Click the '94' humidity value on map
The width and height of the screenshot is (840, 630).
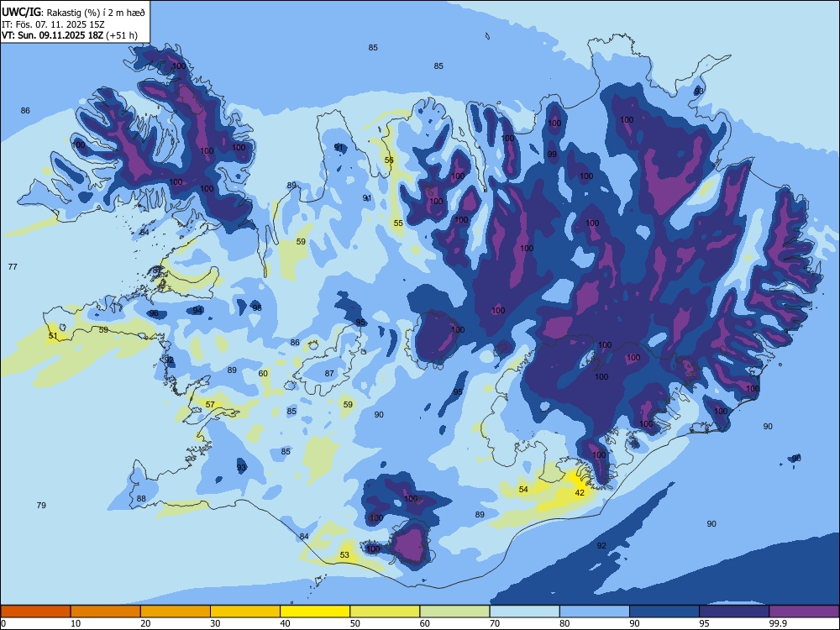pos(197,310)
